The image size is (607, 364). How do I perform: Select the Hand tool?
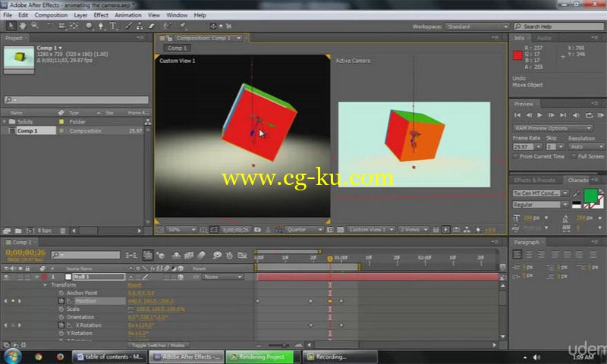[x=23, y=26]
